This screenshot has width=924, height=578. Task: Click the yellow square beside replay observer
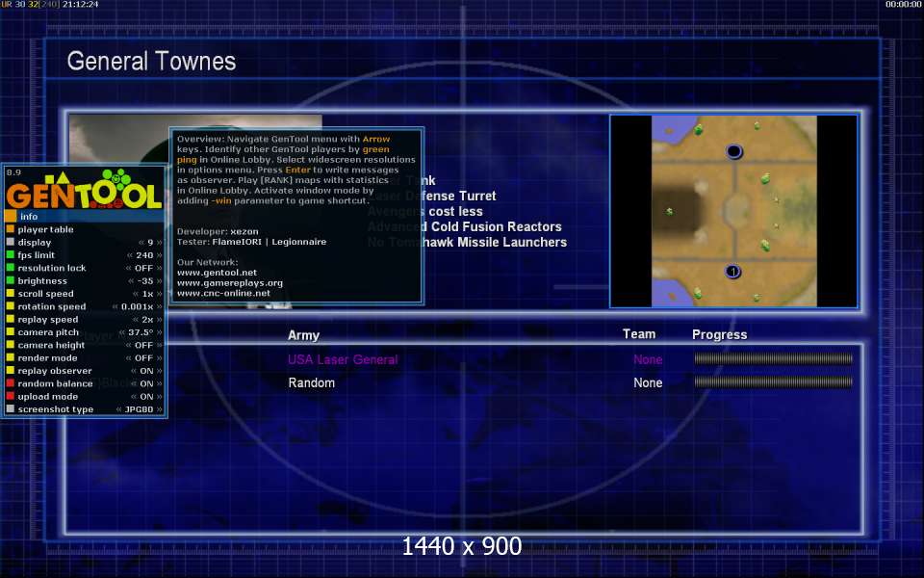coord(10,371)
